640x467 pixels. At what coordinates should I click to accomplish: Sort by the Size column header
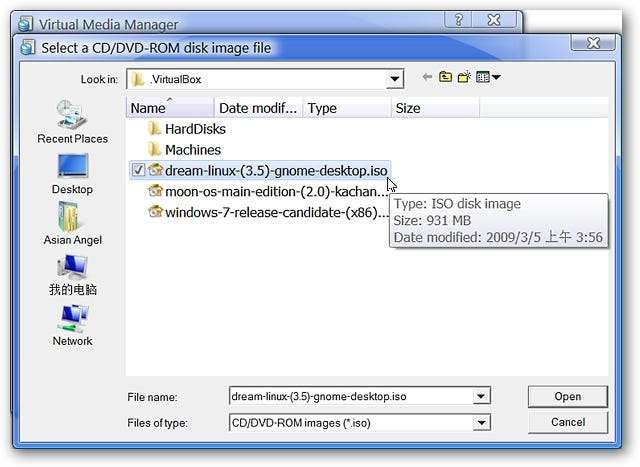coord(435,108)
